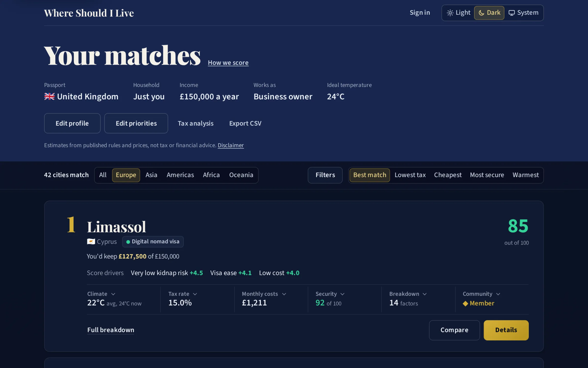Click the sun icon for Light theme
588x368 pixels.
click(450, 13)
